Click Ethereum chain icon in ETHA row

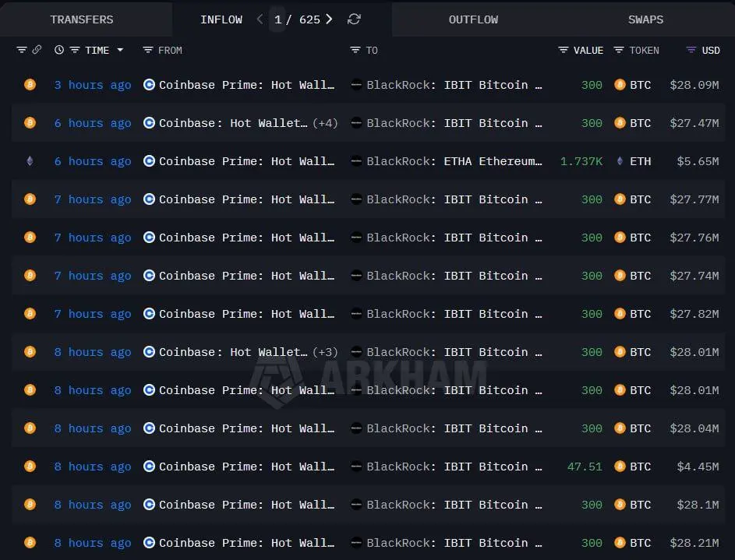[30, 161]
